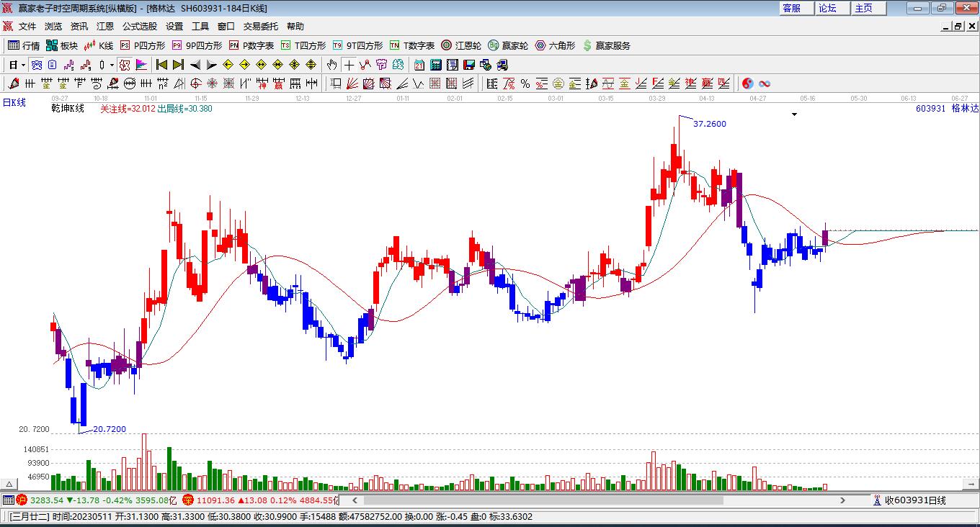Open the 赢家轮 wheel tool

point(508,45)
